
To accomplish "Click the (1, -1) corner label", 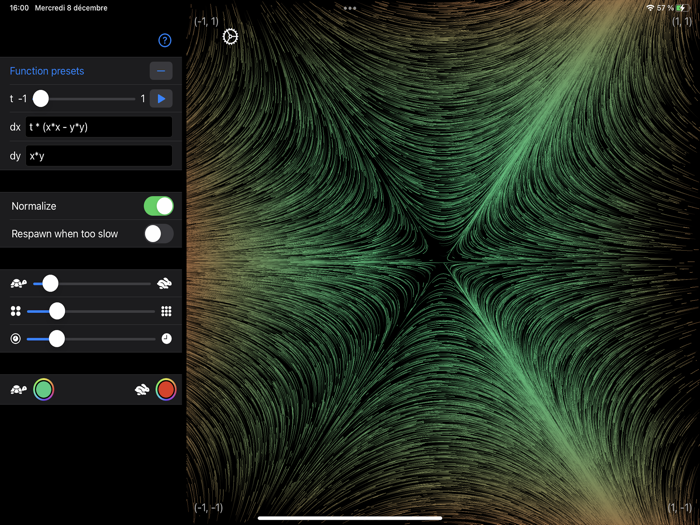I will coord(680,508).
